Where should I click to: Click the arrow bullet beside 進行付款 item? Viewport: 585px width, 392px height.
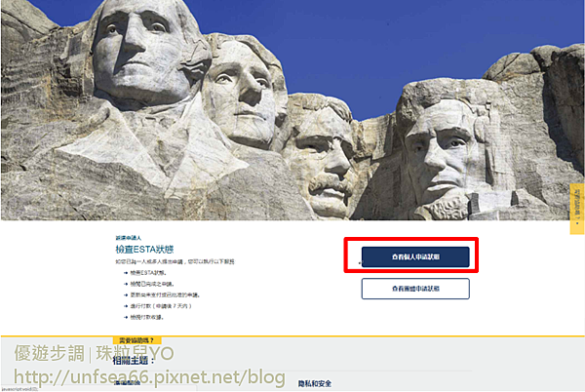(126, 306)
